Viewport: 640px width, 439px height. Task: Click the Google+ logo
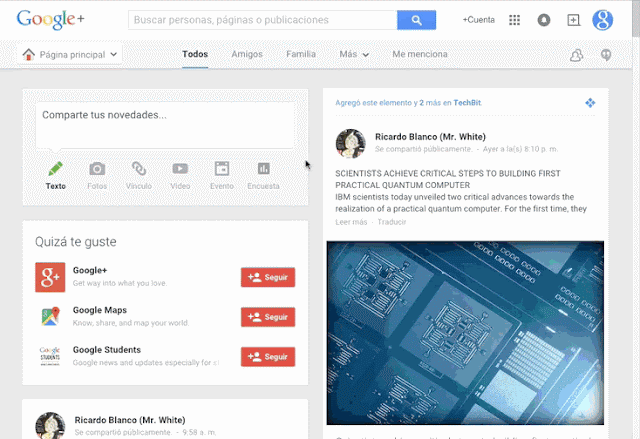click(x=50, y=19)
